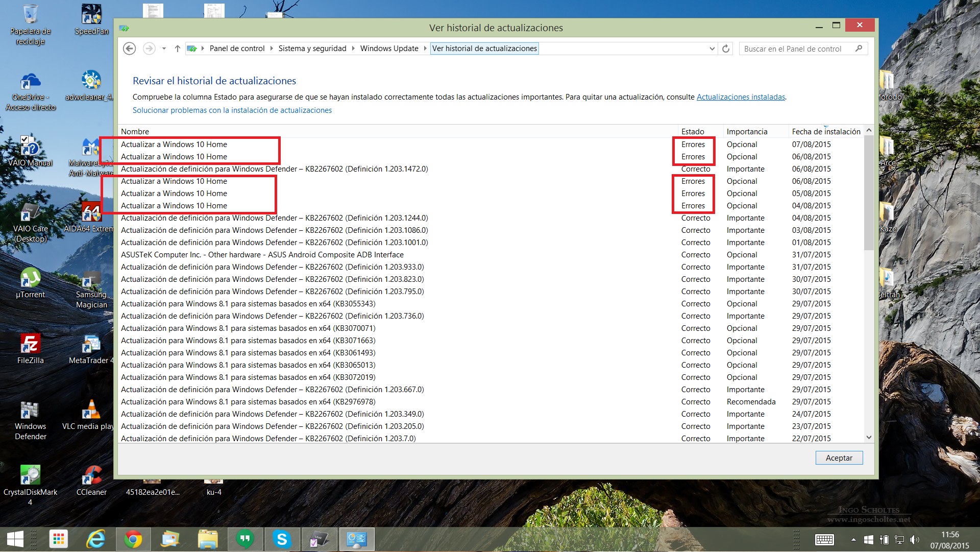Click the vertical scrollbar down arrow

coord(869,438)
